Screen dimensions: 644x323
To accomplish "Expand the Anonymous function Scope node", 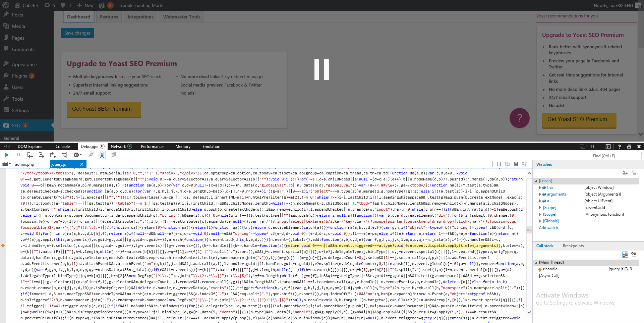I will 540,214.
